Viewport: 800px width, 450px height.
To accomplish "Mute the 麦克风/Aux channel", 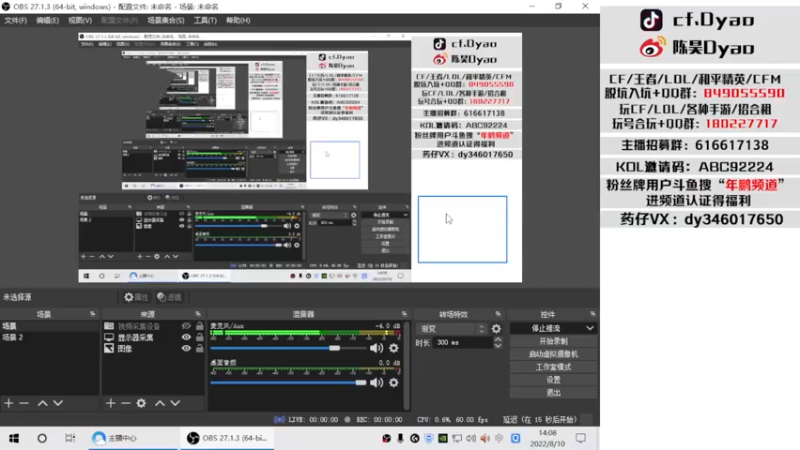I will (377, 348).
